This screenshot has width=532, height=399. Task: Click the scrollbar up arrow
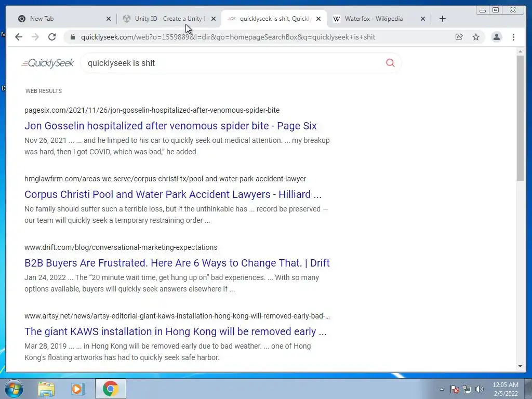[x=520, y=51]
